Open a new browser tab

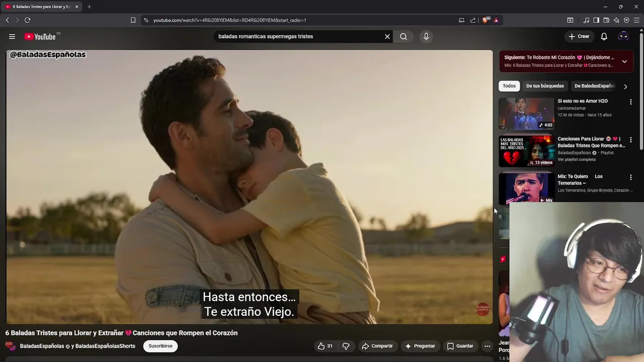pos(89,7)
